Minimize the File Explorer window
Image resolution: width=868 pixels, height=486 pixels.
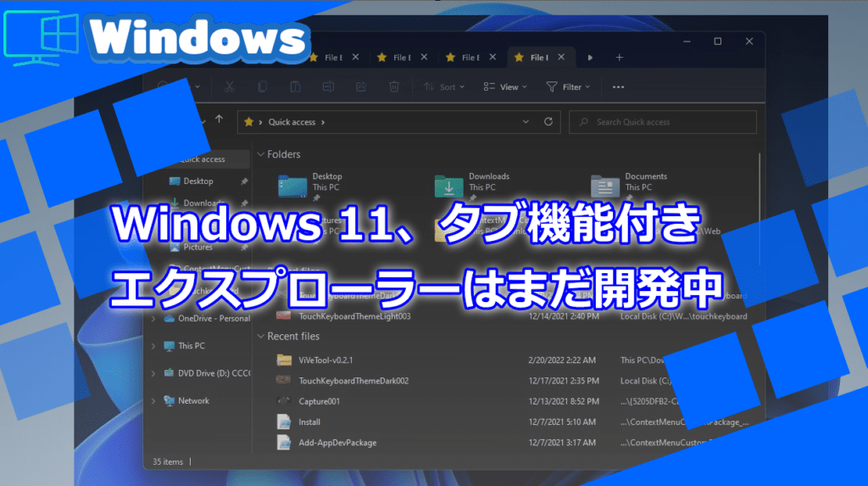(x=687, y=42)
